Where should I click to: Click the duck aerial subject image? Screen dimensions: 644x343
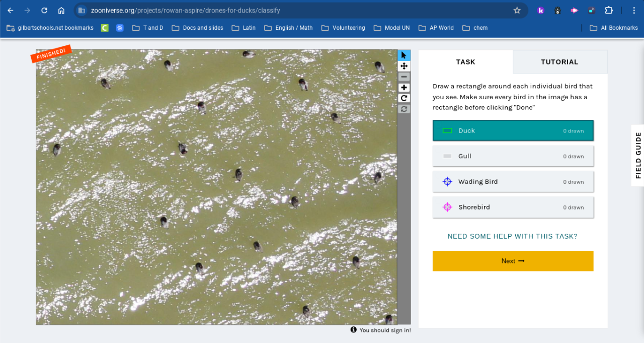coord(216,187)
